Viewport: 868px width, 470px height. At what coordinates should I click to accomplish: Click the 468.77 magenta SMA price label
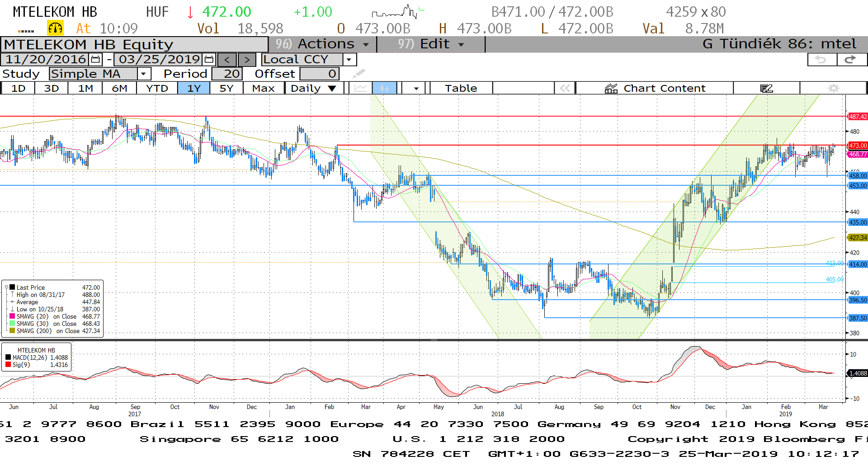[858, 154]
